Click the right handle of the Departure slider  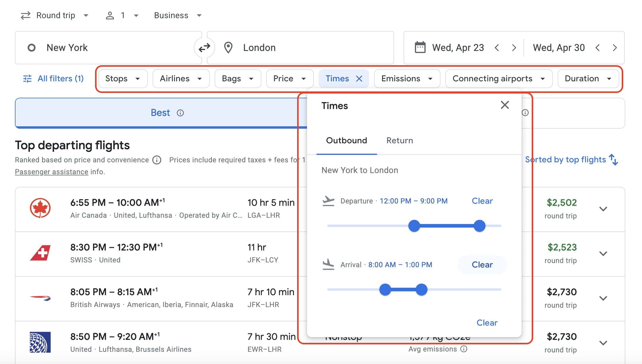[x=479, y=226]
